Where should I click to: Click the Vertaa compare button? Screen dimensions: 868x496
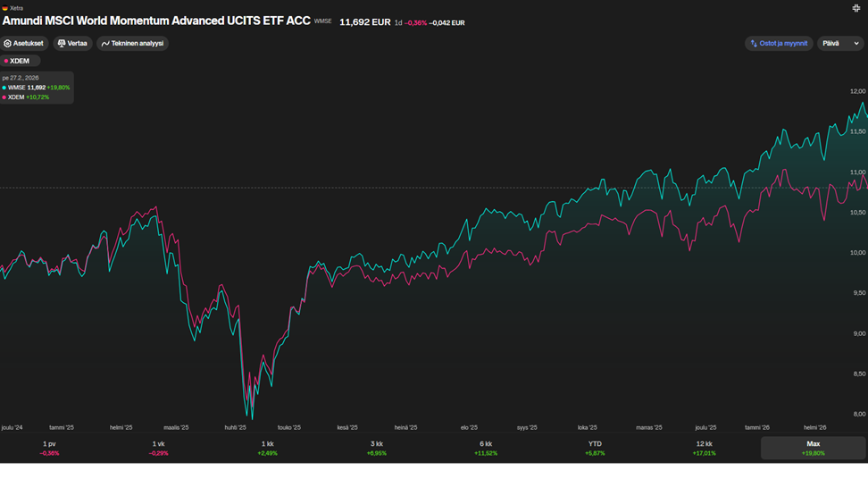click(x=72, y=43)
